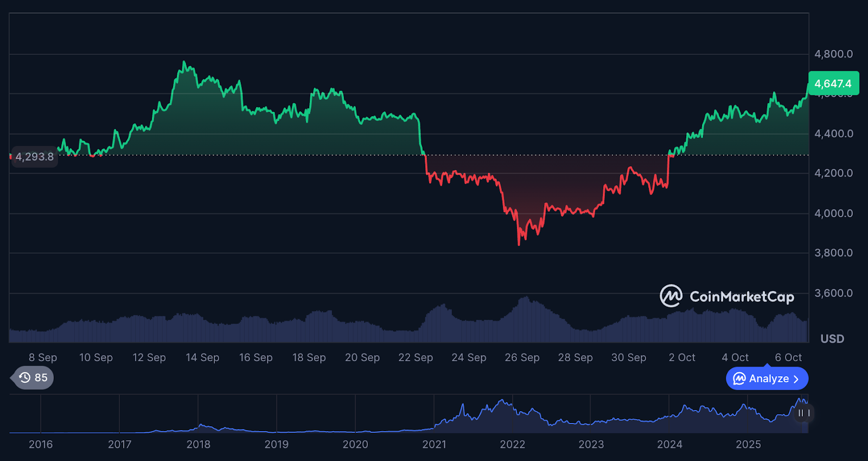Click the 14 Sep date axis label
This screenshot has width=868, height=461.
(202, 357)
